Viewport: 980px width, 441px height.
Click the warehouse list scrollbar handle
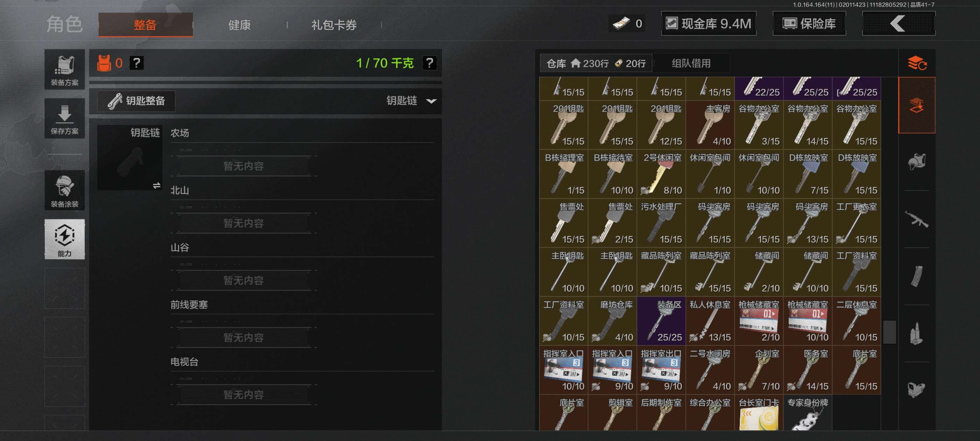click(x=889, y=332)
